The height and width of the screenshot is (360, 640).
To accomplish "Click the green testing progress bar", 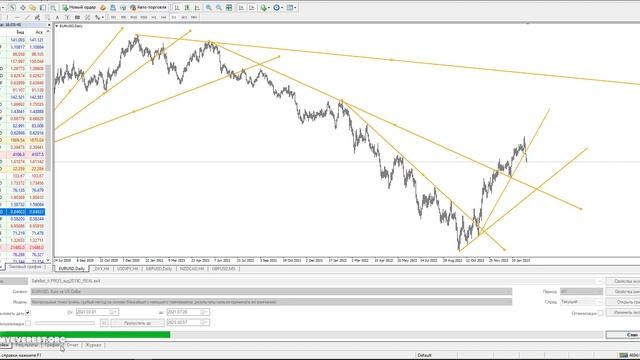I will 85,335.
